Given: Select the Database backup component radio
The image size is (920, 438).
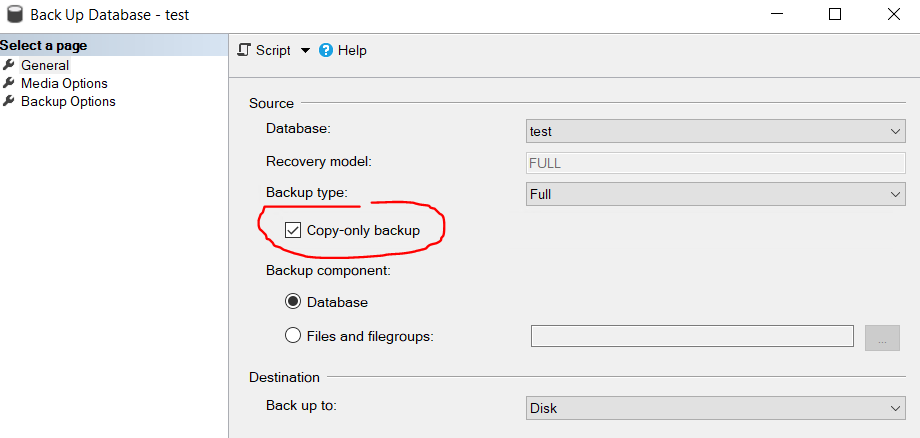Looking at the screenshot, I should point(293,302).
